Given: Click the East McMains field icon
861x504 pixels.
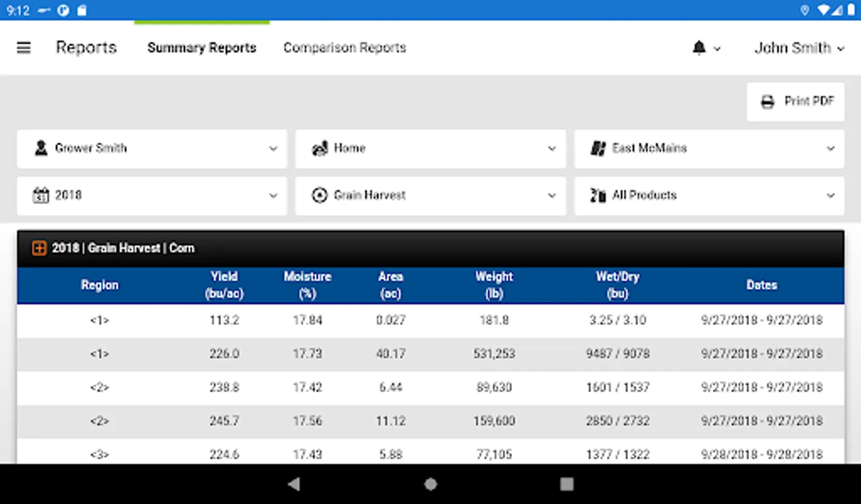Looking at the screenshot, I should [x=598, y=148].
